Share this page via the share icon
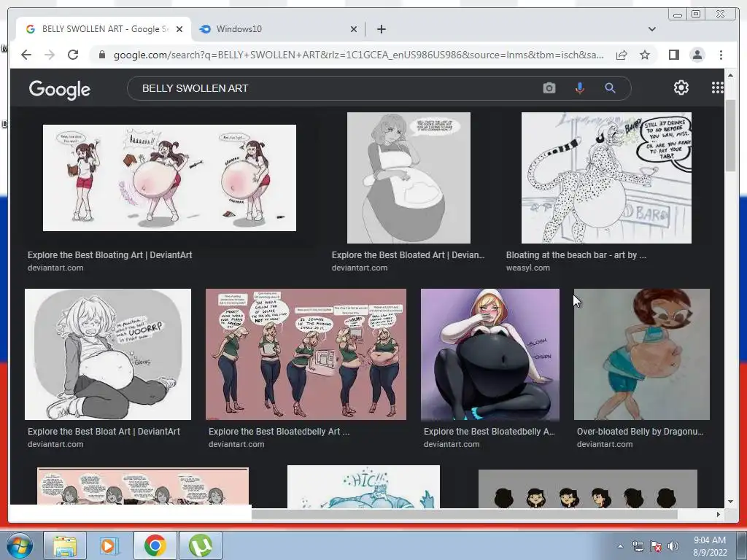The image size is (747, 560). 622,55
